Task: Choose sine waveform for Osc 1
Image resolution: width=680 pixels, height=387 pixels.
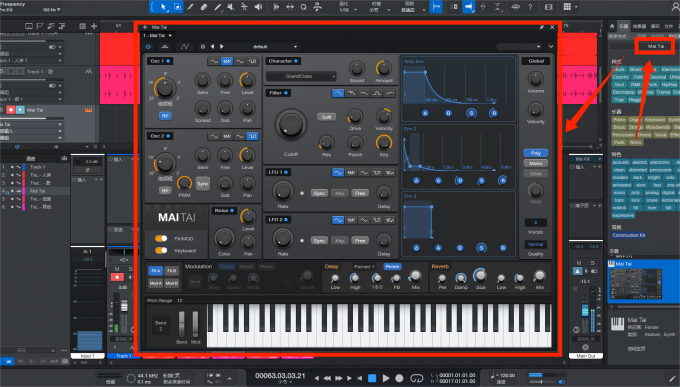Action: [214, 61]
